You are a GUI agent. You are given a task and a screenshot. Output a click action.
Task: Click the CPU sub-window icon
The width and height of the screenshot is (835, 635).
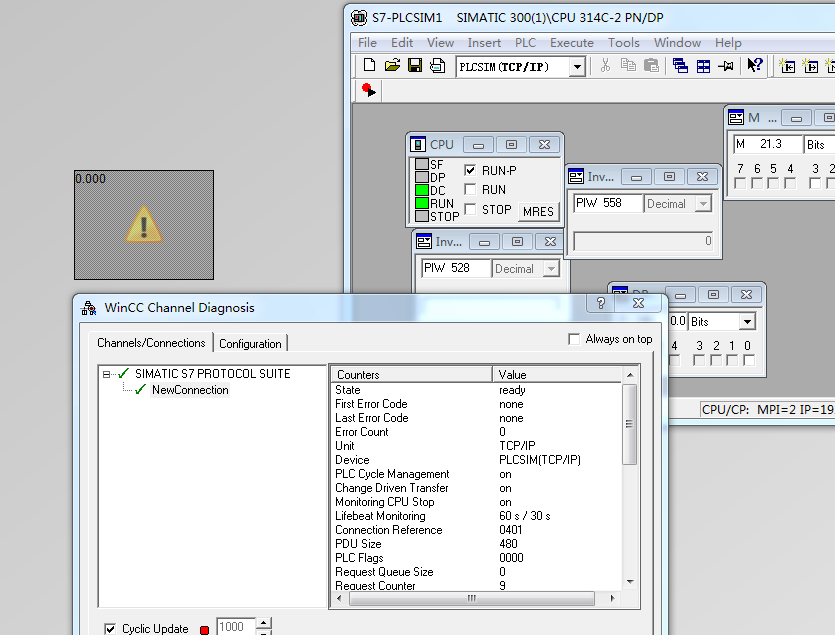(418, 144)
